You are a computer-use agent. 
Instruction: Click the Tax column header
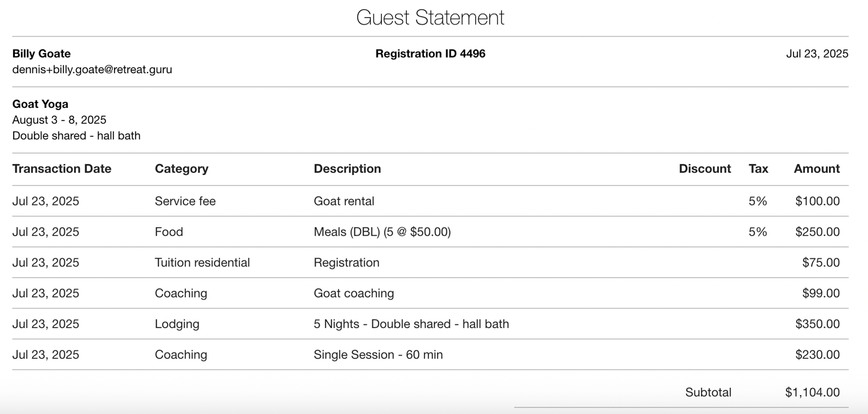click(758, 169)
